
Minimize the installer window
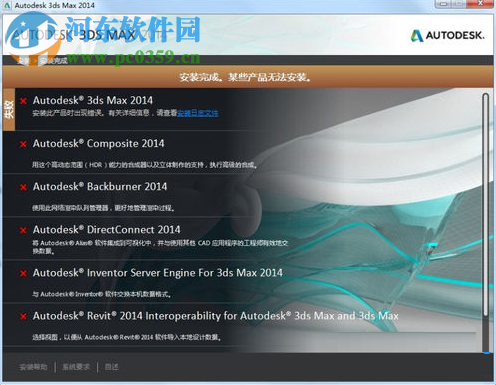coord(443,4)
